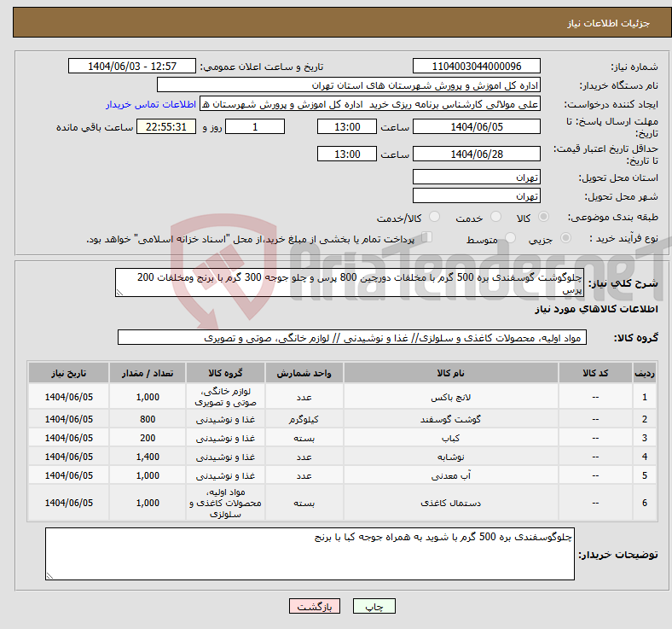Click the کیلوگرم unit cell
This screenshot has height=629, width=672.
pyautogui.click(x=304, y=419)
